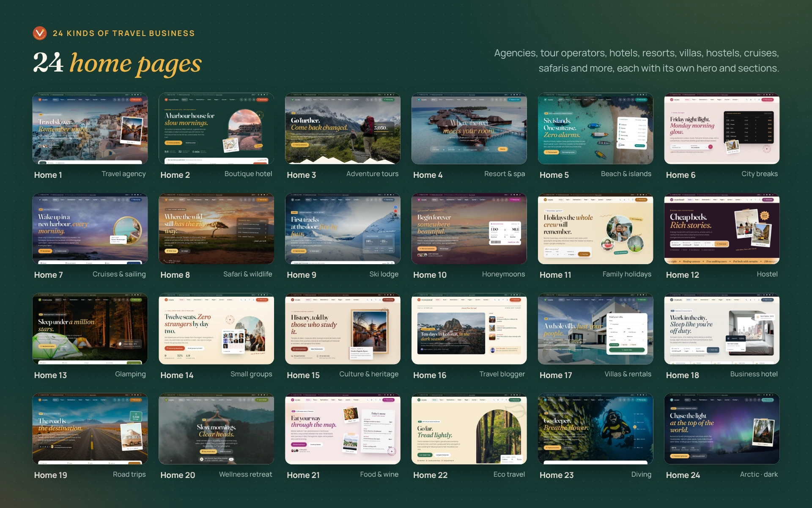
Task: View the Home 16 travel blogger preview
Action: point(469,329)
